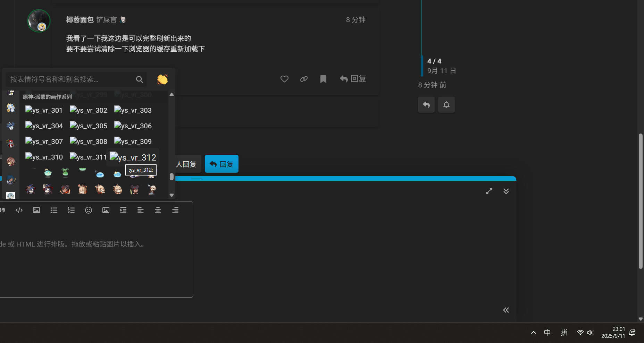Image resolution: width=644 pixels, height=343 pixels.
Task: Hide the preview with double left chevron
Action: pos(506,310)
